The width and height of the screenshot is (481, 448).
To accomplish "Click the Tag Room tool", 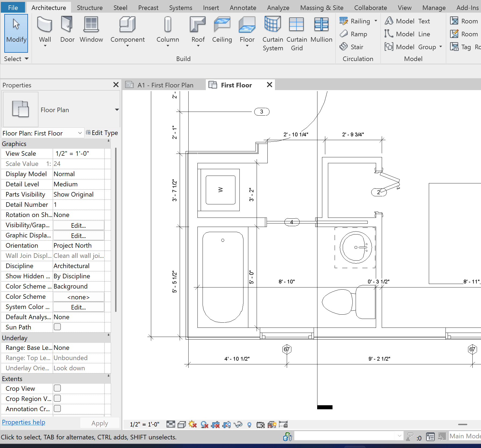I will pos(465,47).
